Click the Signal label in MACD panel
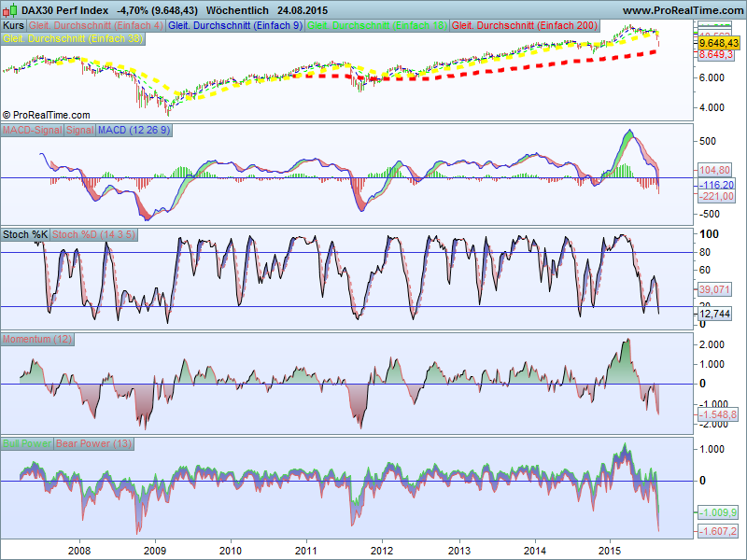This screenshot has height=560, width=747. [80, 130]
